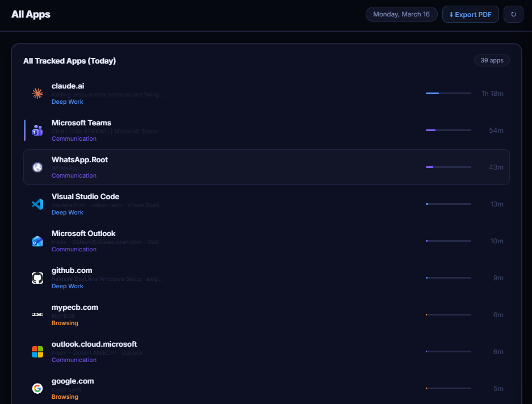
Task: Click the Browsing label under mypecb.com
Action: (x=65, y=323)
